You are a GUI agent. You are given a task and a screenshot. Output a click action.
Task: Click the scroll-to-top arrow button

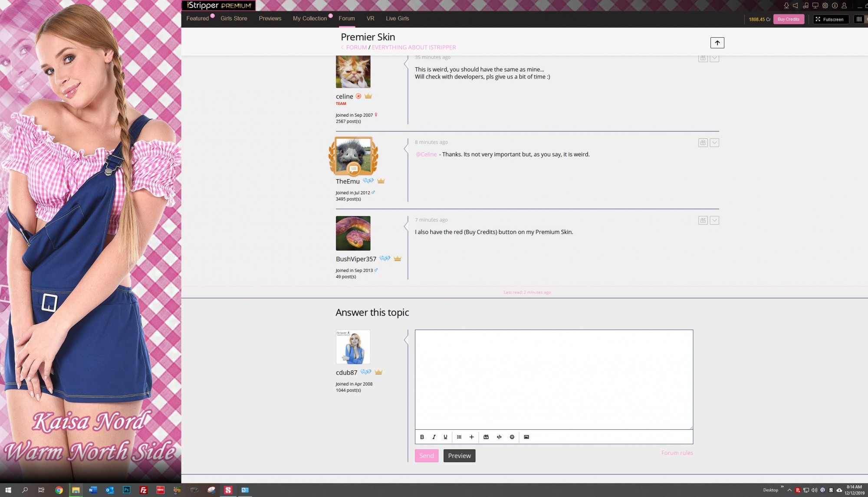pyautogui.click(x=717, y=43)
